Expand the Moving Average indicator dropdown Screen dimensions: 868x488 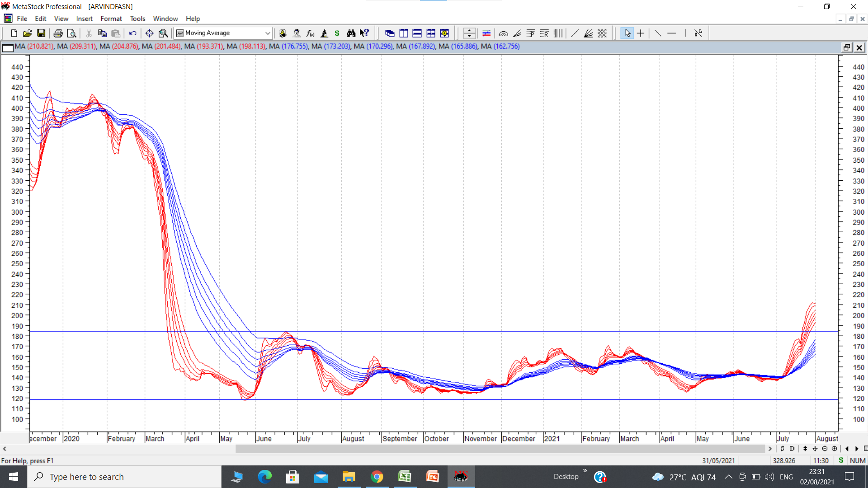tap(268, 33)
